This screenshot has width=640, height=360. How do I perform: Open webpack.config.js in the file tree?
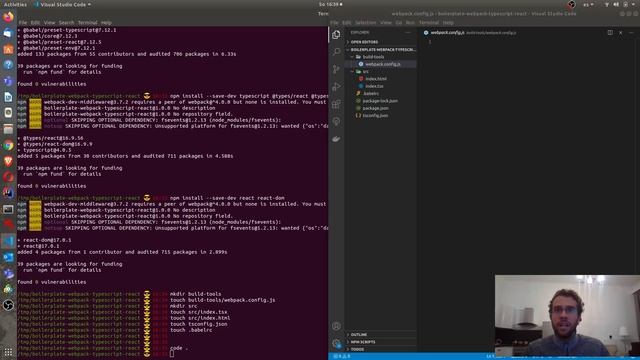coord(381,64)
